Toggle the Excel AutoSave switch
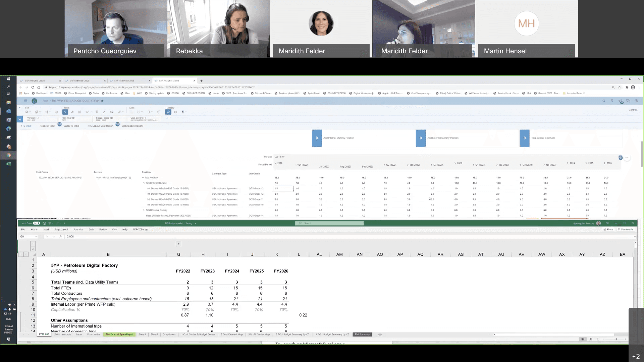This screenshot has width=644, height=362. (x=36, y=223)
